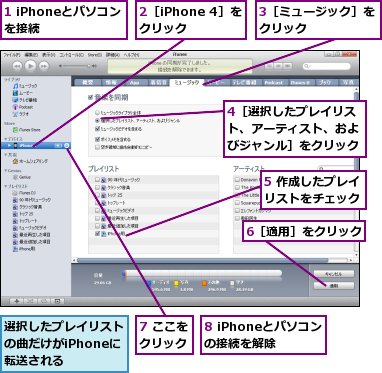Viewport: 382px width, 373px height.
Task: Open Genius in sidebar
Action: [x=22, y=177]
